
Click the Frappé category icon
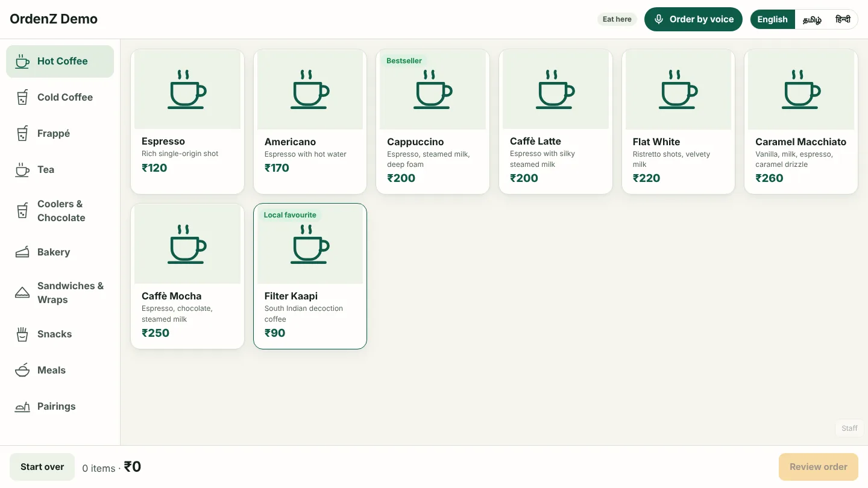[22, 134]
